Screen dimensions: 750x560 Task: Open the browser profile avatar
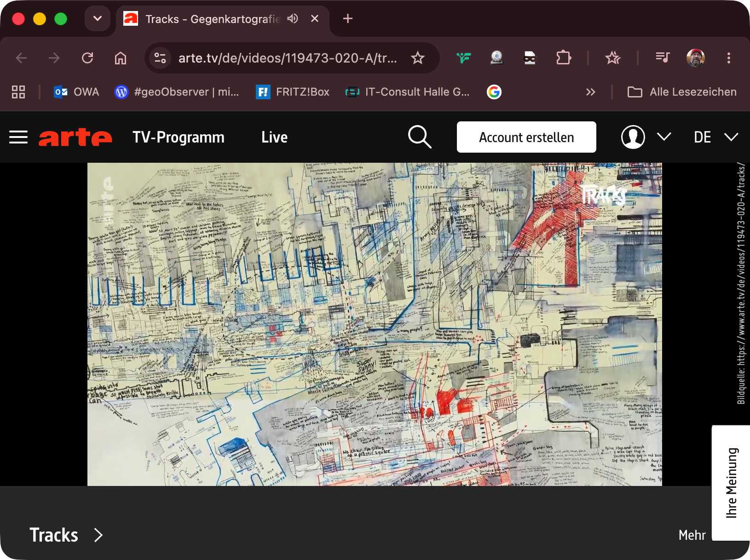tap(696, 58)
